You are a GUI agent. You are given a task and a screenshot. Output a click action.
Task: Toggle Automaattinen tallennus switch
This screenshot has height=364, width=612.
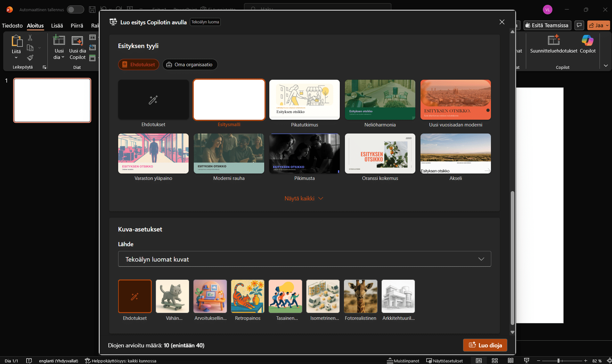[75, 10]
